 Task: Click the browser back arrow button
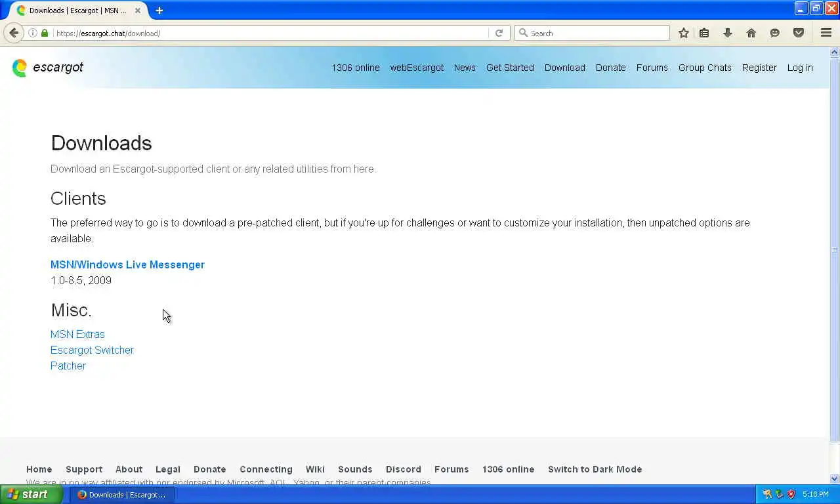pyautogui.click(x=14, y=33)
